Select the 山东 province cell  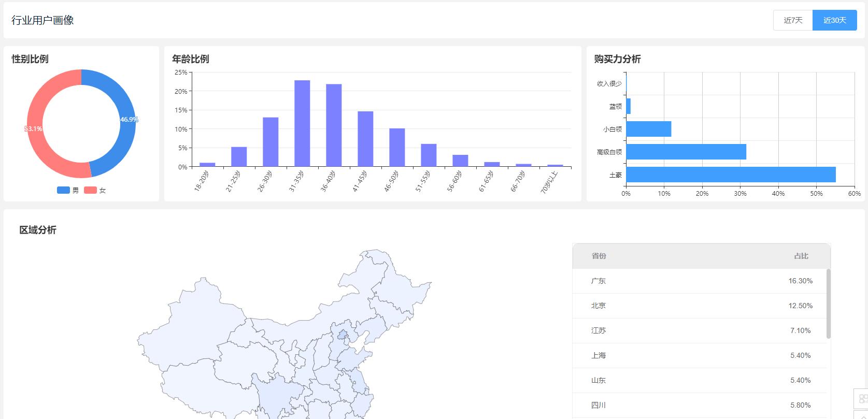click(599, 380)
